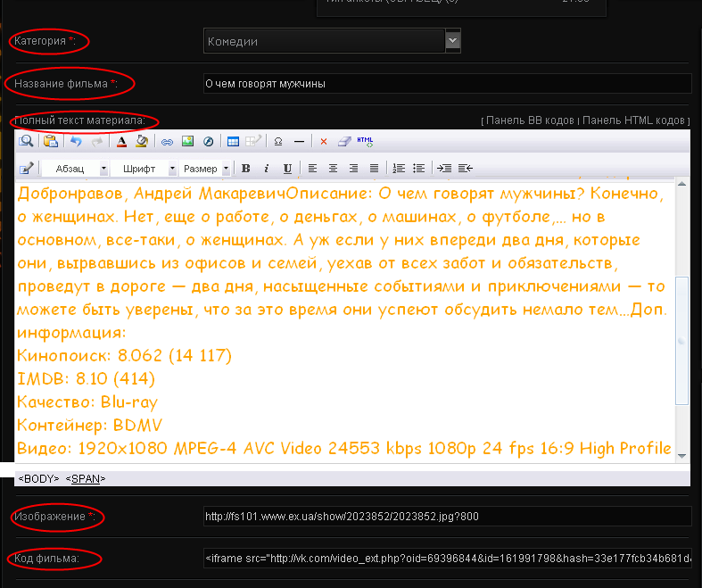Toggle bold formatting
Image resolution: width=702 pixels, height=588 pixels.
pos(246,169)
